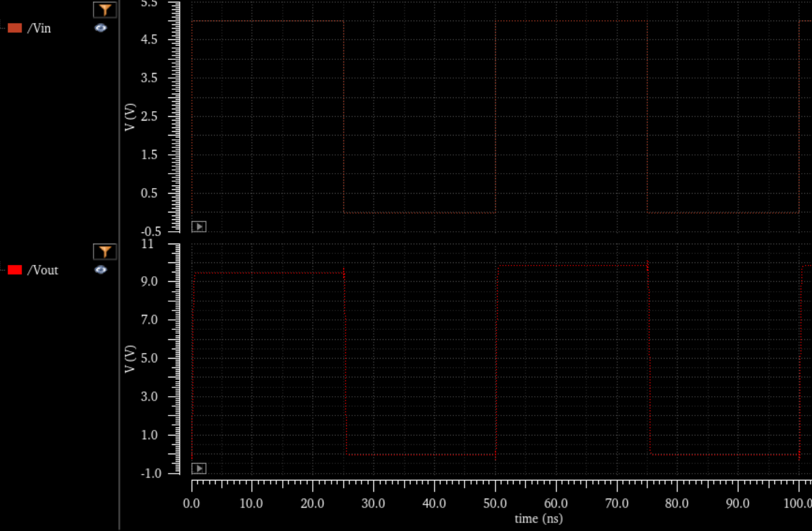Viewport: 812px width, 531px height.
Task: Expand the arrow box in the /Vin plot
Action: tap(199, 227)
